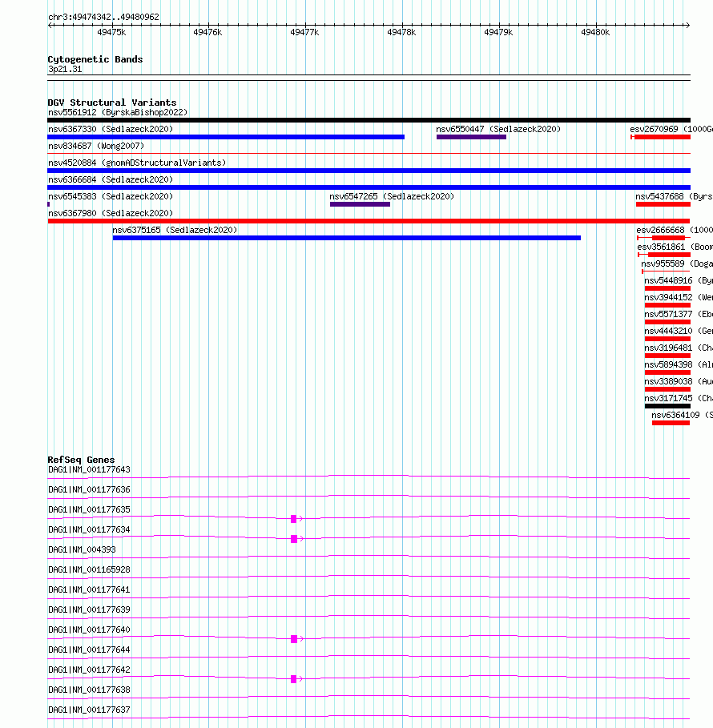Open the esv2670969 red variant feature
This screenshot has width=713, height=728.
tap(660, 137)
